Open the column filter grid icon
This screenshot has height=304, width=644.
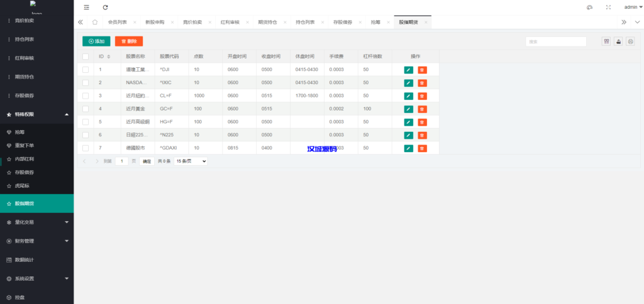pos(606,41)
